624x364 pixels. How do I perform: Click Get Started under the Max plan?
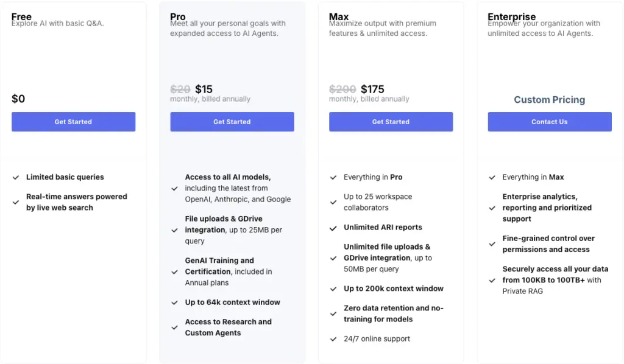tap(391, 122)
